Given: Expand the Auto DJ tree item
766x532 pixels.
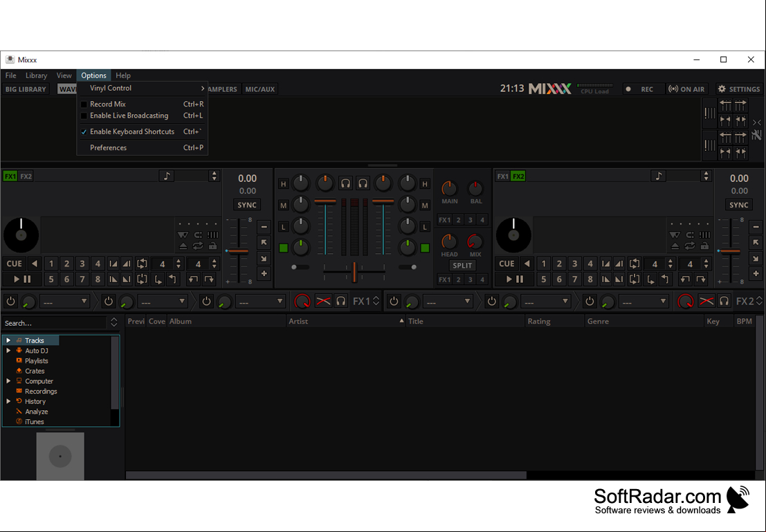Looking at the screenshot, I should pos(8,351).
